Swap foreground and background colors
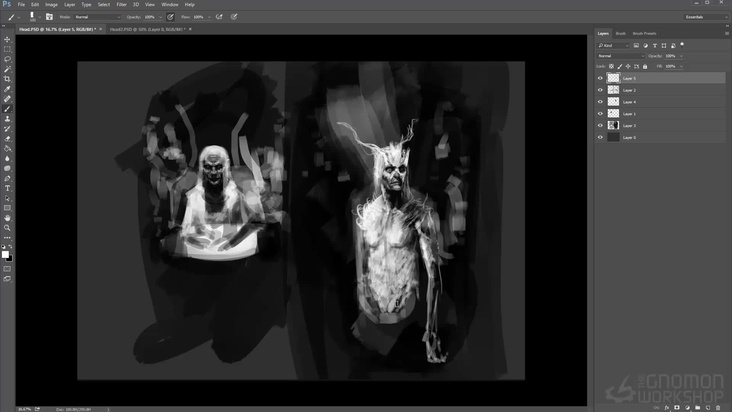Image resolution: width=732 pixels, height=412 pixels. (10, 246)
